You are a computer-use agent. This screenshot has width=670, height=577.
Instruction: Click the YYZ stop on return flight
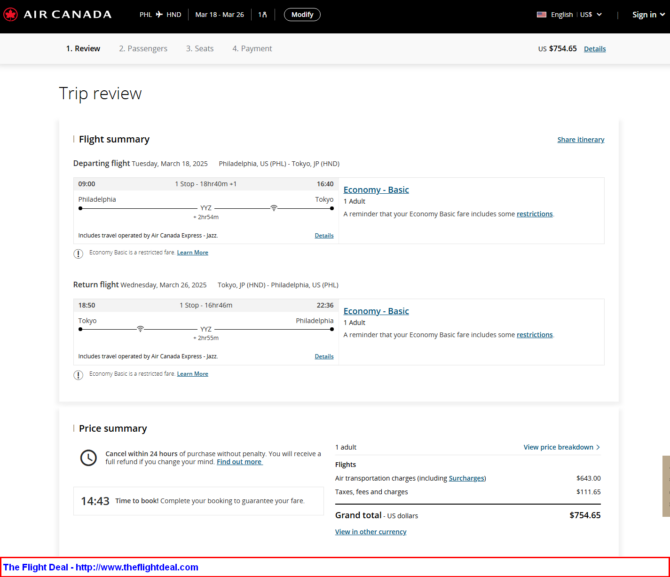click(x=206, y=329)
